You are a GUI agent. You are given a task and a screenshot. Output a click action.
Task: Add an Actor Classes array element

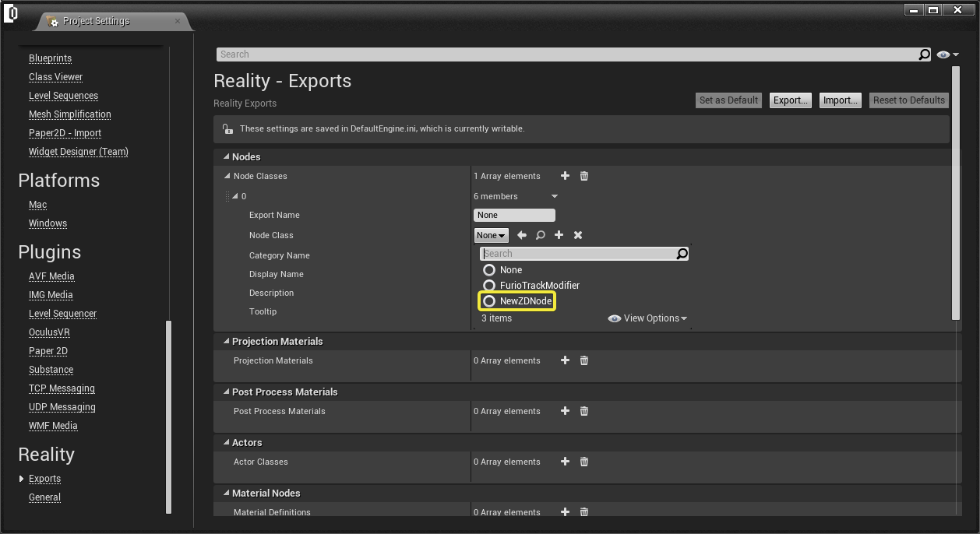(566, 462)
